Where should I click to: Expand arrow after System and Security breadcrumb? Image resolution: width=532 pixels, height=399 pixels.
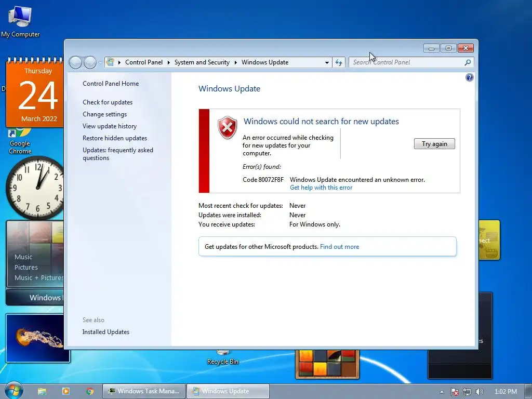[235, 62]
